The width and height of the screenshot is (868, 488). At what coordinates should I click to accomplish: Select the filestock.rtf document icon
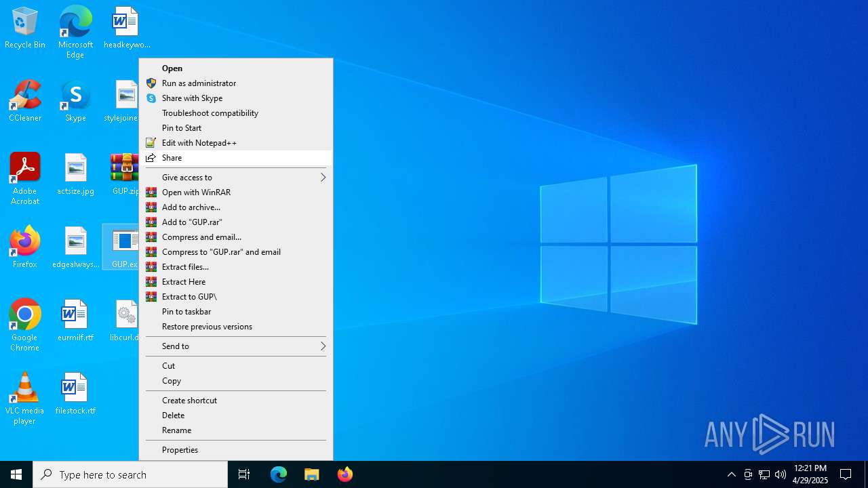(75, 394)
